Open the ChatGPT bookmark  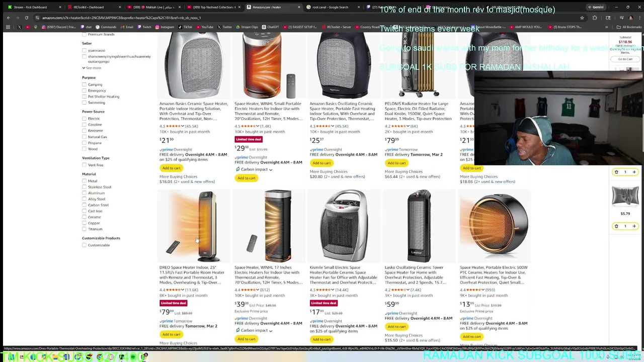[270, 27]
